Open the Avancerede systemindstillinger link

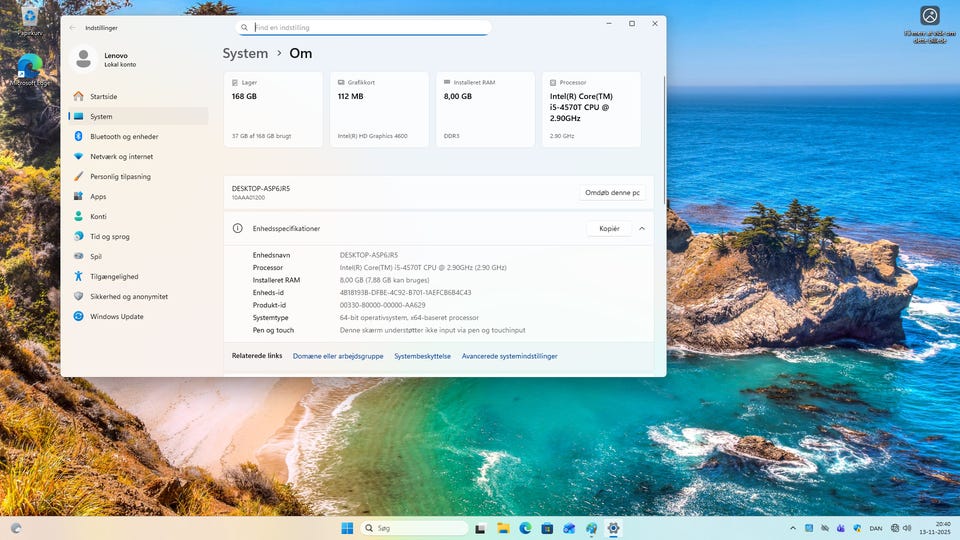click(509, 356)
